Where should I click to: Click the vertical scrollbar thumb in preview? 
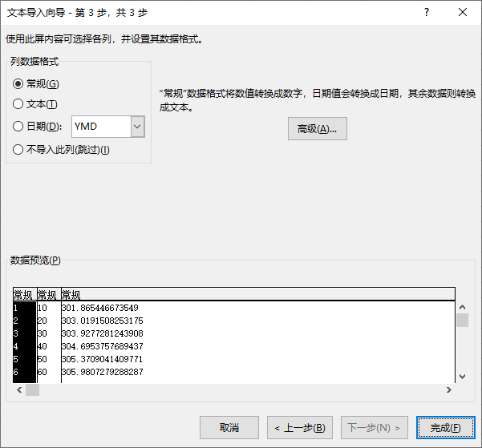[x=462, y=321]
